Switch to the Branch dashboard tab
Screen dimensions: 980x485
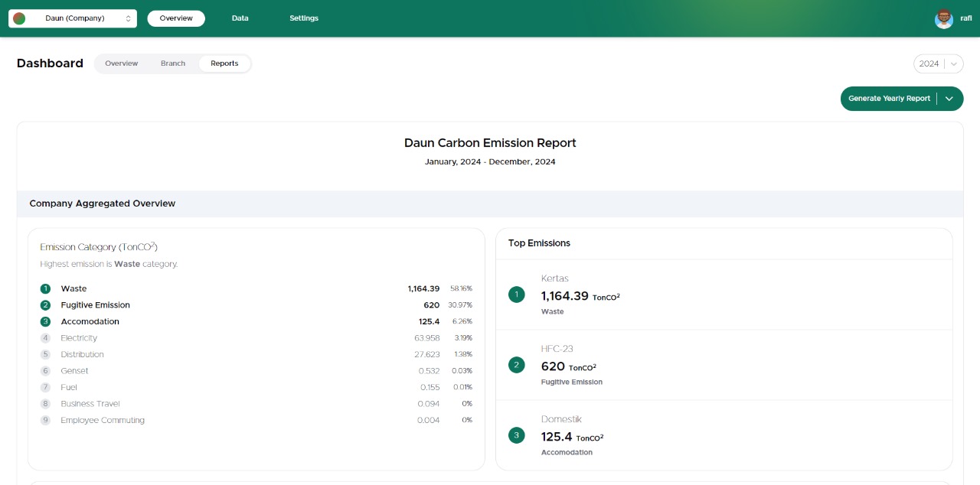click(x=173, y=63)
